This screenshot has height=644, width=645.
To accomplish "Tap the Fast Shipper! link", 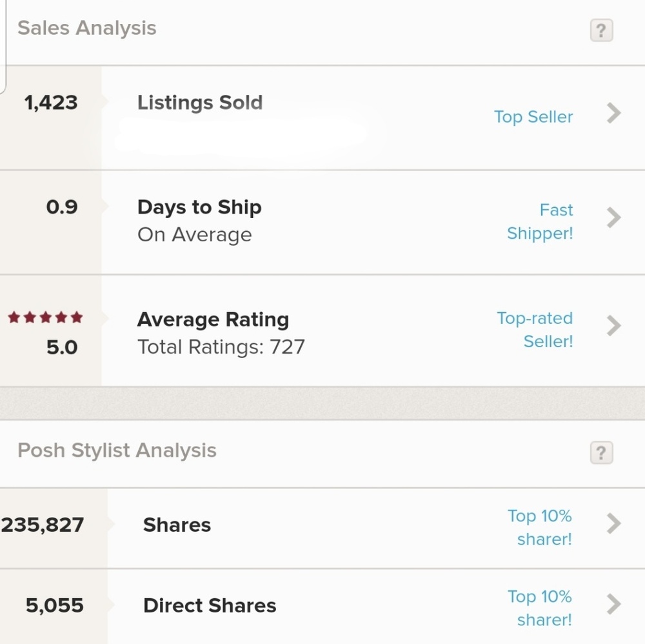I will coord(541,221).
